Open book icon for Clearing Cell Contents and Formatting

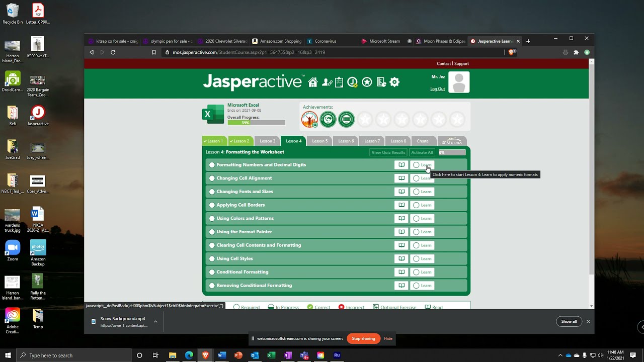(401, 245)
